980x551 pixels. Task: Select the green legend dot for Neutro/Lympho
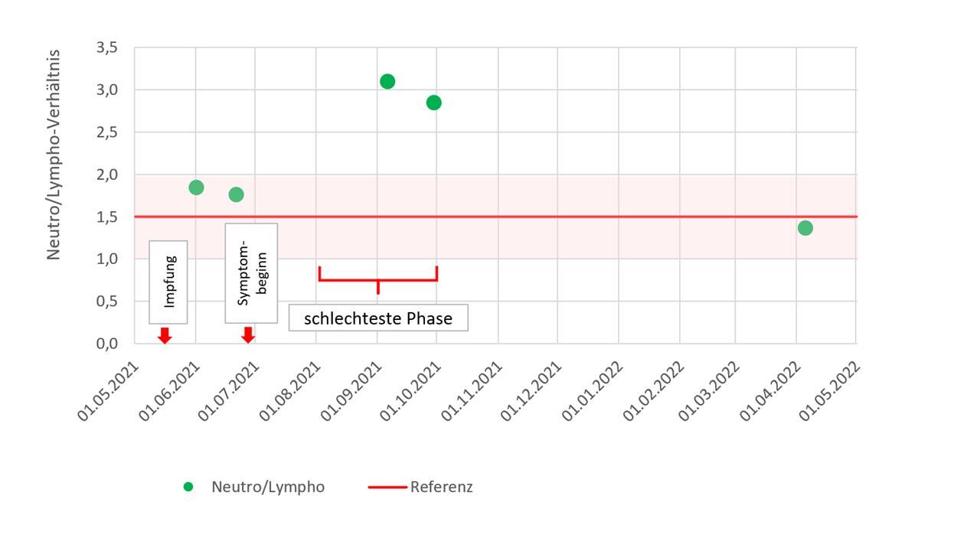(188, 487)
